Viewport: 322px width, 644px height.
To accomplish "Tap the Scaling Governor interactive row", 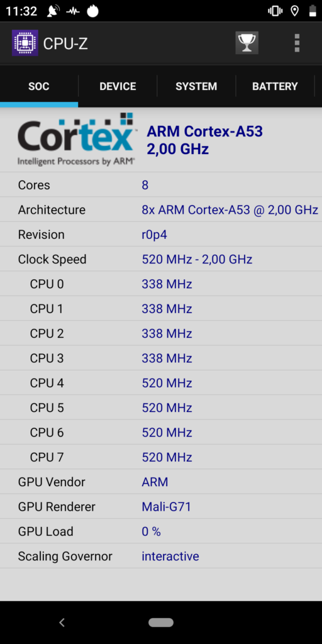I will [161, 556].
